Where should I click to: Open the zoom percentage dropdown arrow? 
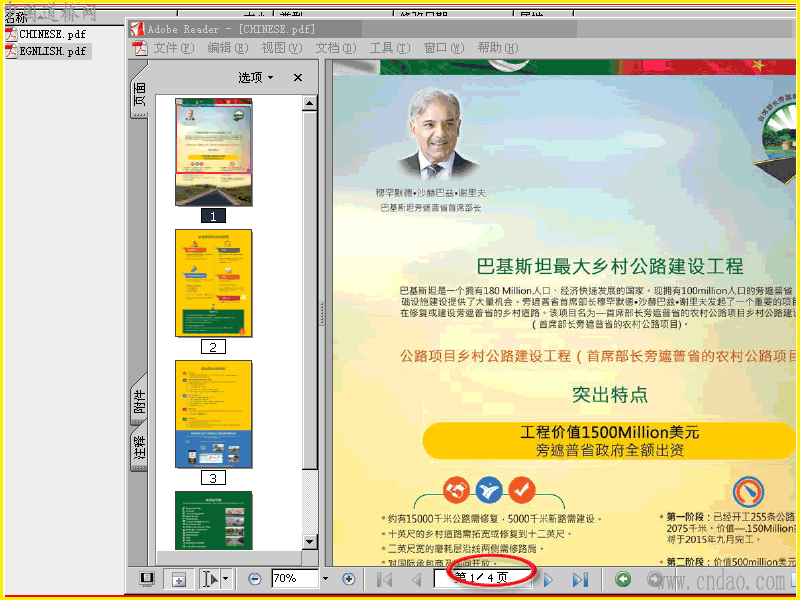point(326,579)
